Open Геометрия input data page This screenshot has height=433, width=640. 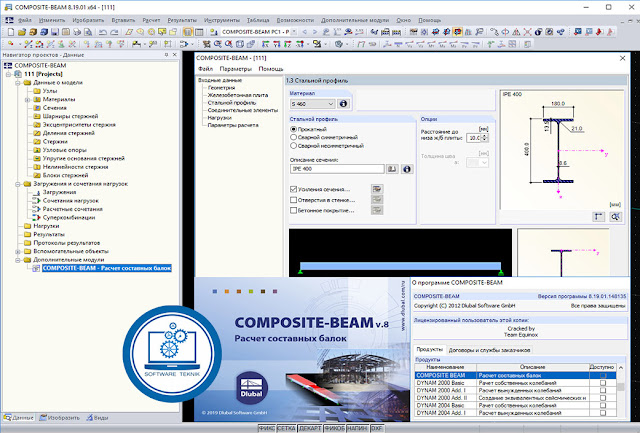221,88
